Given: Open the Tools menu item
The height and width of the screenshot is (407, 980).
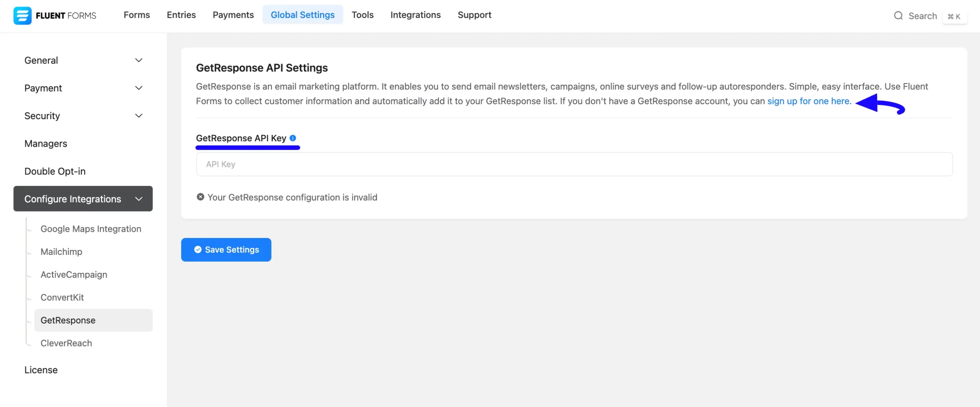Looking at the screenshot, I should coord(362,15).
